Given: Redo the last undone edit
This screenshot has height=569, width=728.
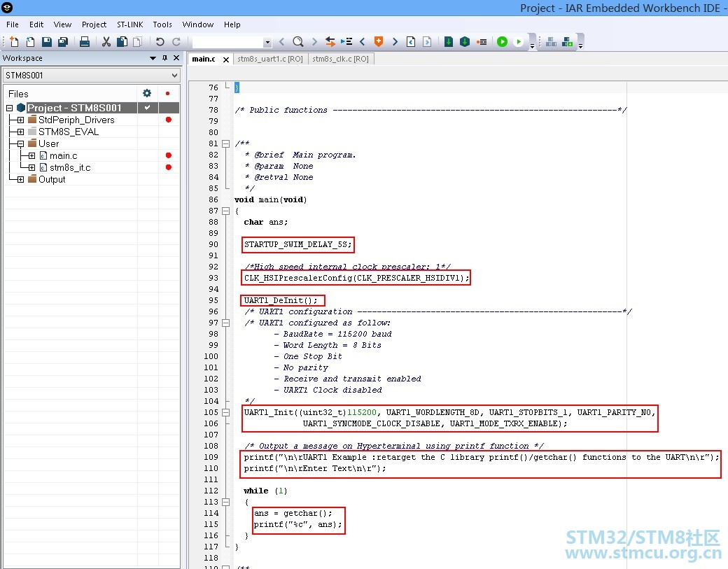Looking at the screenshot, I should 176,42.
